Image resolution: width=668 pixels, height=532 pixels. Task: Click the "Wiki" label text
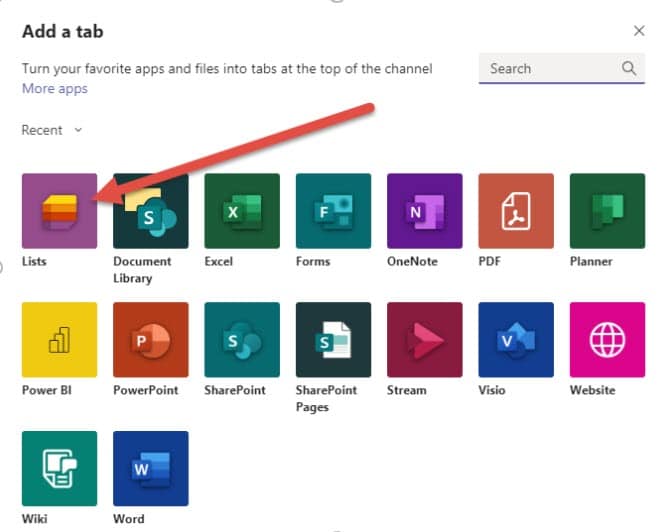pos(35,519)
